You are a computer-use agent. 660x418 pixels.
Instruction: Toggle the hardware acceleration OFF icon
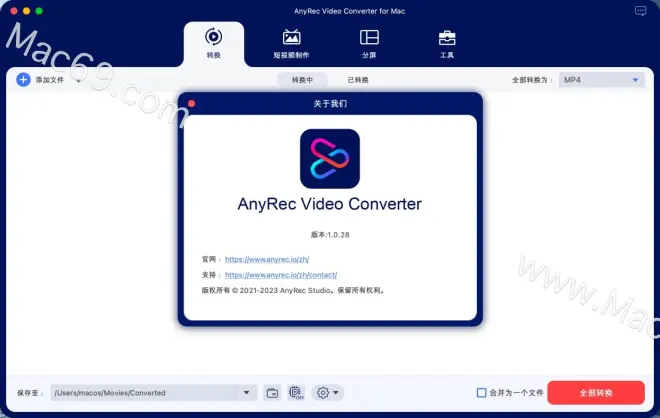[296, 393]
